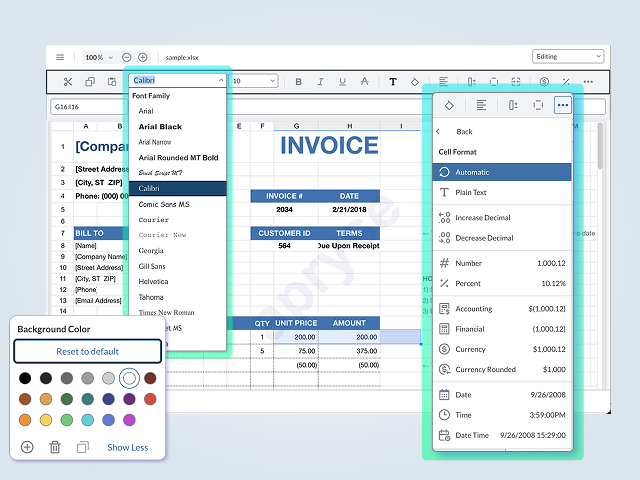Pick the white color swatch
Image resolution: width=640 pixels, height=480 pixels.
pos(129,378)
